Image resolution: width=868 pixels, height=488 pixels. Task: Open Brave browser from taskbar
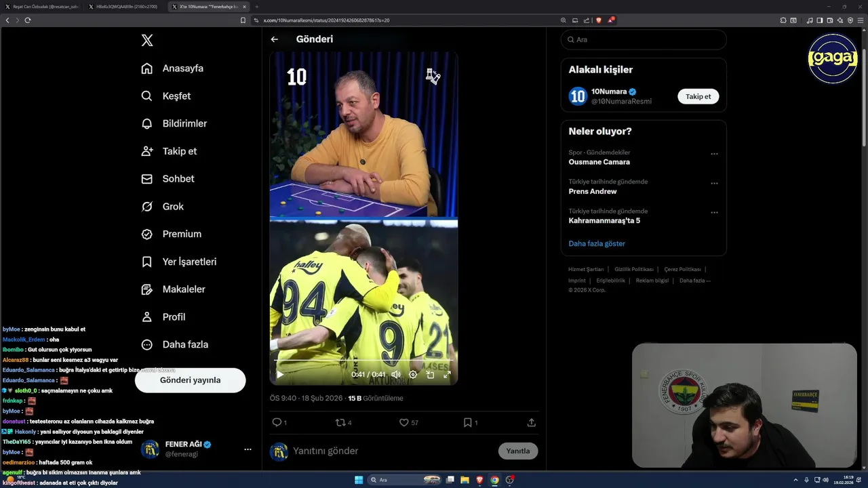coord(479,480)
